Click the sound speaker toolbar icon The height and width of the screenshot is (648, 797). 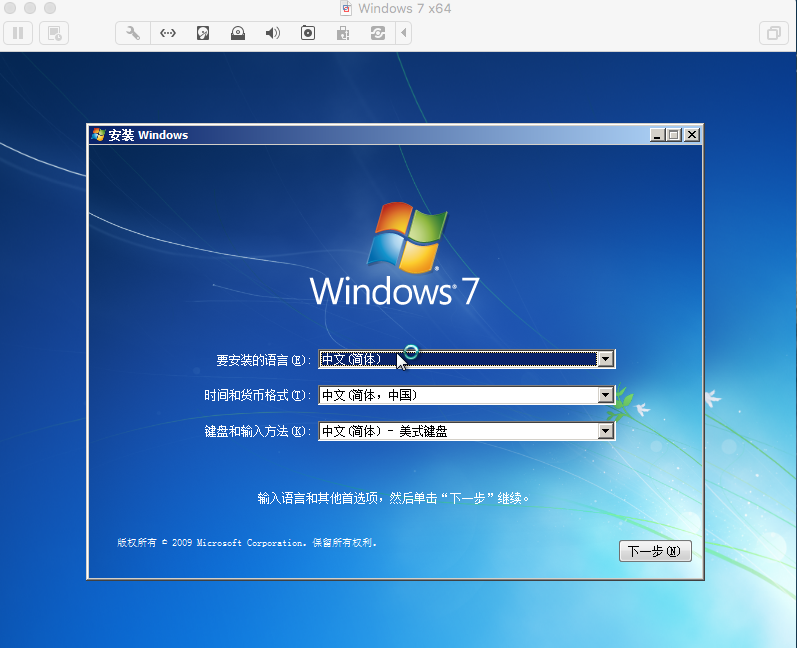pyautogui.click(x=272, y=34)
